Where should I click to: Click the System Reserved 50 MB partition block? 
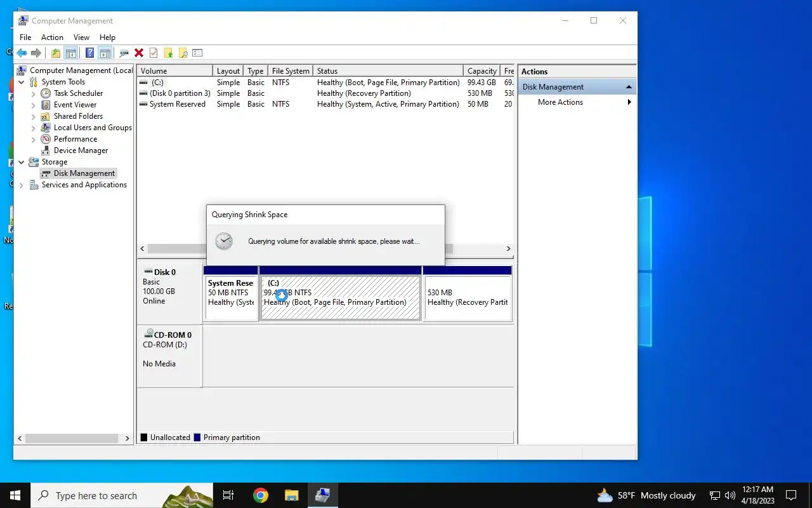click(x=231, y=293)
